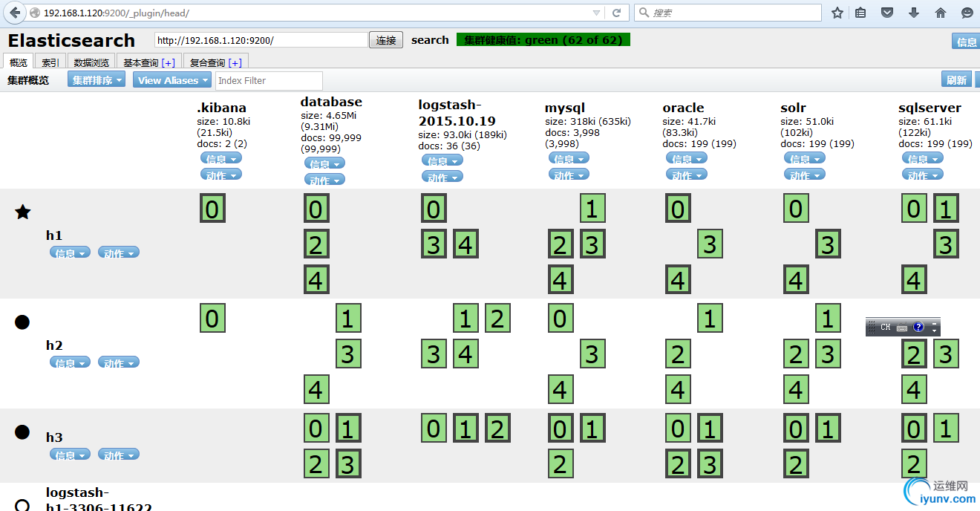
Task: Click the Pocket save icon
Action: coord(887,13)
